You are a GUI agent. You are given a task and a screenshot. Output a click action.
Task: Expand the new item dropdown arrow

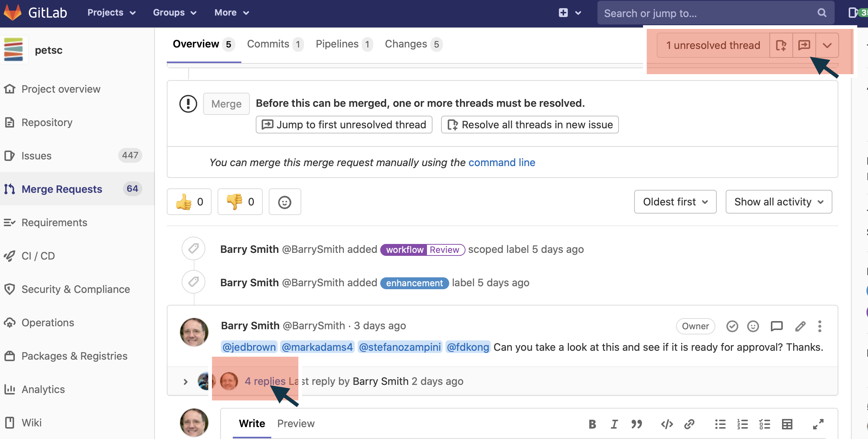[578, 13]
